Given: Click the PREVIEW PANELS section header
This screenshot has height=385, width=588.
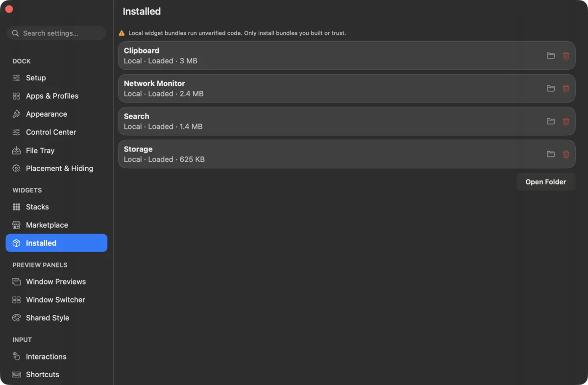Looking at the screenshot, I should (40, 265).
